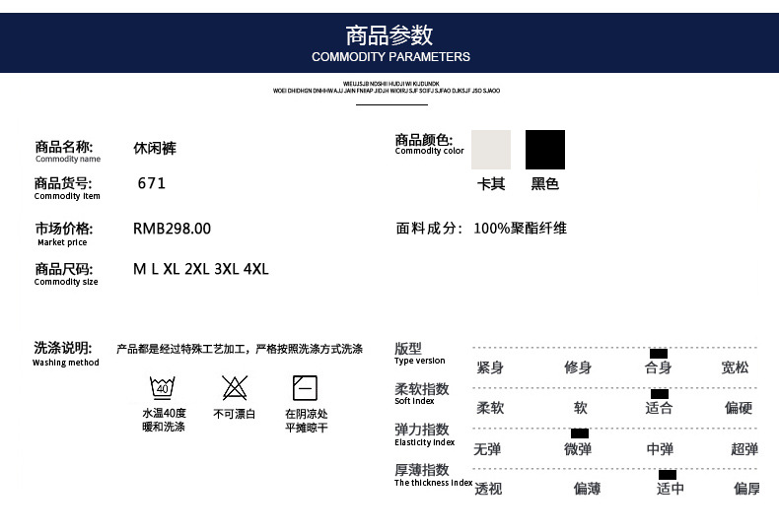
Task: Click the 40-degree wash tub icon
Action: pyautogui.click(x=163, y=387)
